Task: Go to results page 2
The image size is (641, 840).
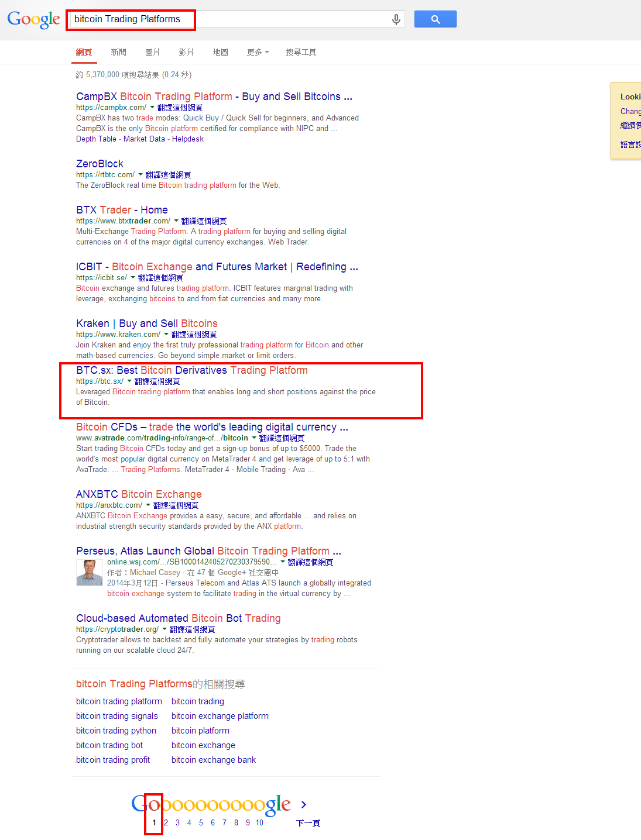Action: pos(166,822)
